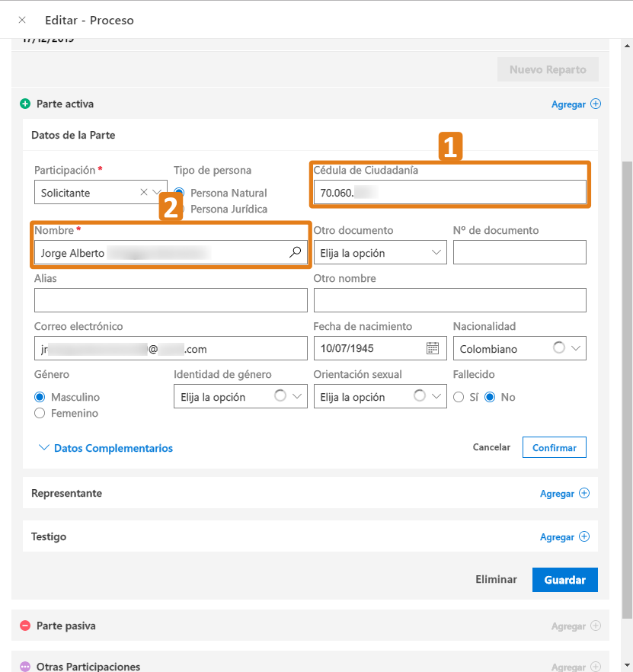Click the Parte pasiva section title
This screenshot has width=633, height=672.
tap(66, 626)
